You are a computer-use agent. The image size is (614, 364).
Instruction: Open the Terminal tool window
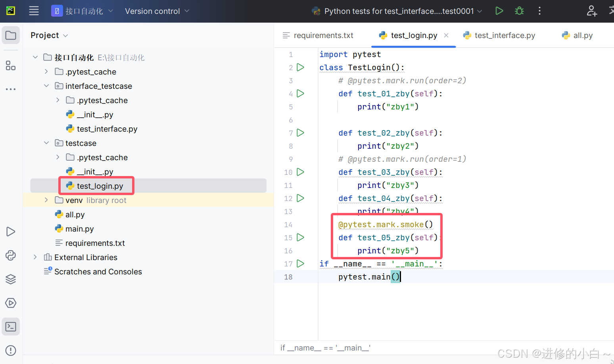point(10,326)
